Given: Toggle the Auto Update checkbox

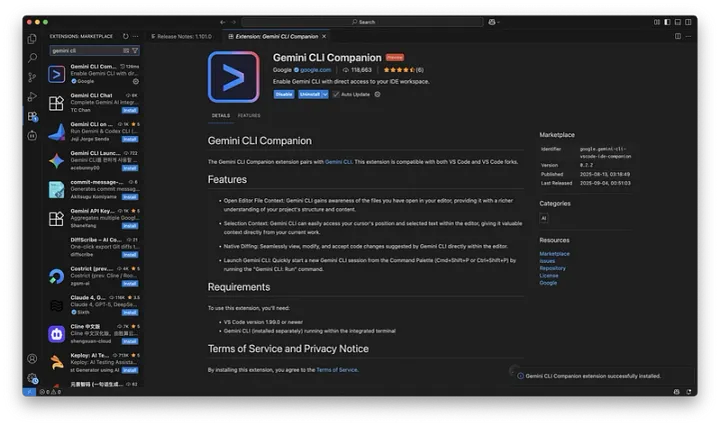Looking at the screenshot, I should pos(336,94).
